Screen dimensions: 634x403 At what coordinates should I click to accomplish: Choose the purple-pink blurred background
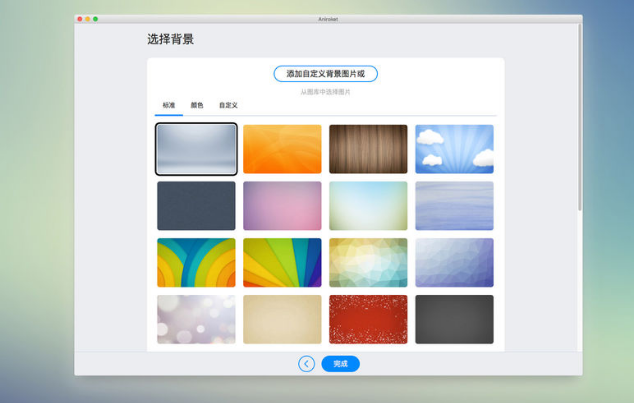tap(282, 206)
